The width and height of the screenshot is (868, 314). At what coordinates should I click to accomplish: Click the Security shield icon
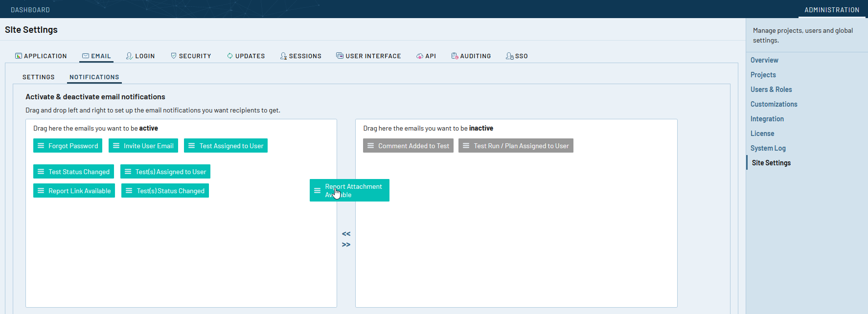tap(174, 56)
